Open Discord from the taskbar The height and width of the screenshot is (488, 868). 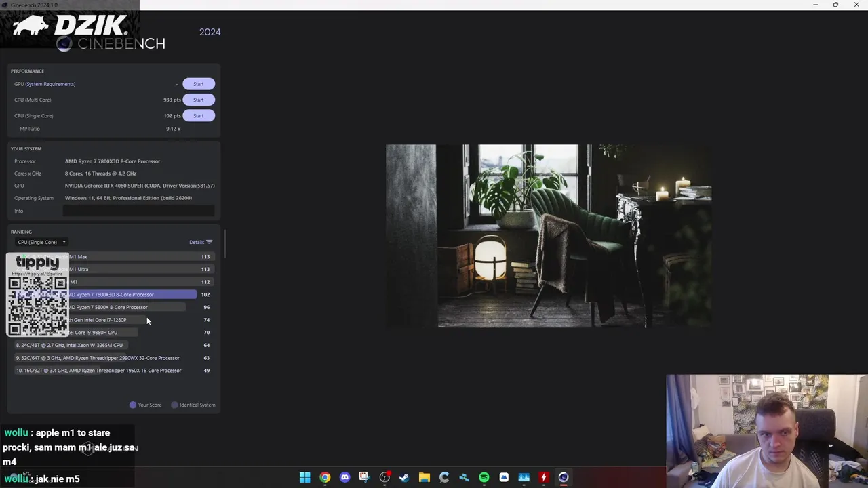tap(344, 477)
